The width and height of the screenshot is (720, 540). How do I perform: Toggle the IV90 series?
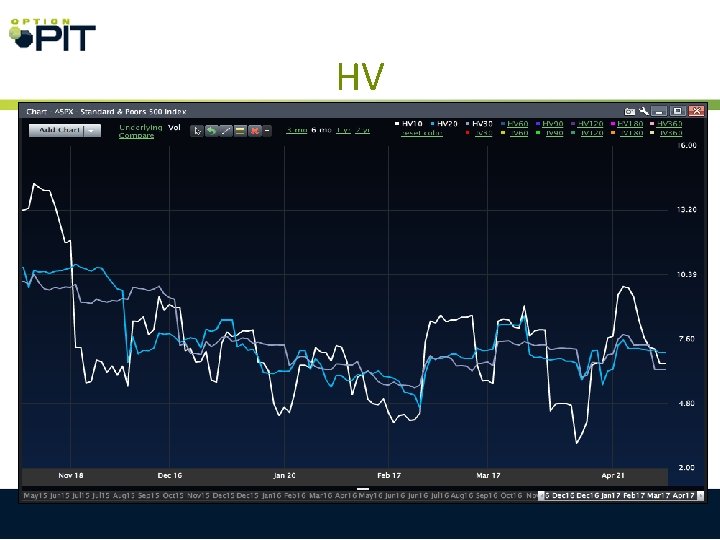(x=554, y=133)
